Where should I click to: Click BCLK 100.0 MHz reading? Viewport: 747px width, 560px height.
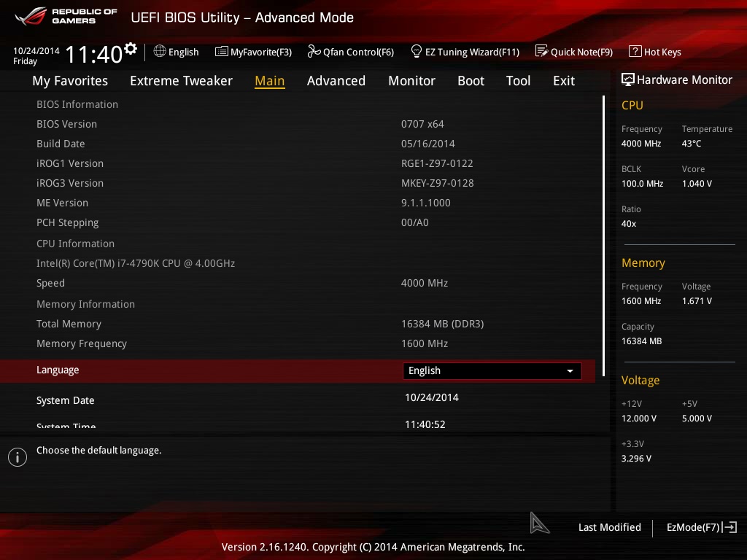(642, 183)
